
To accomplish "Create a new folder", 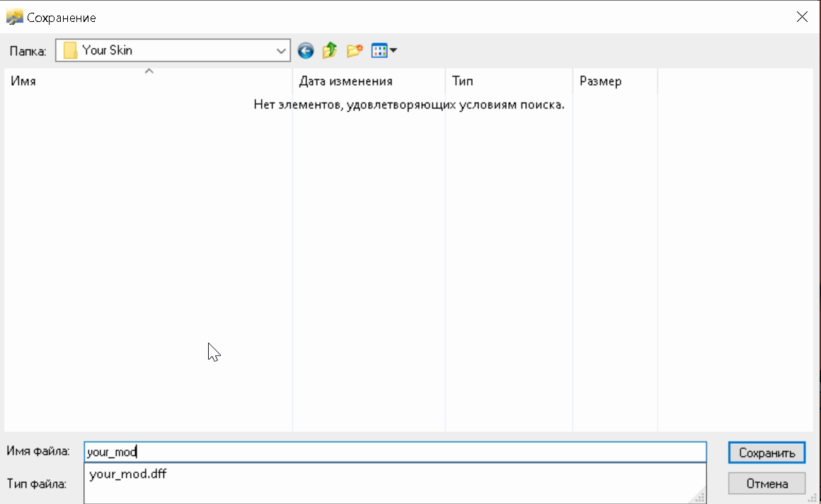I will (355, 50).
